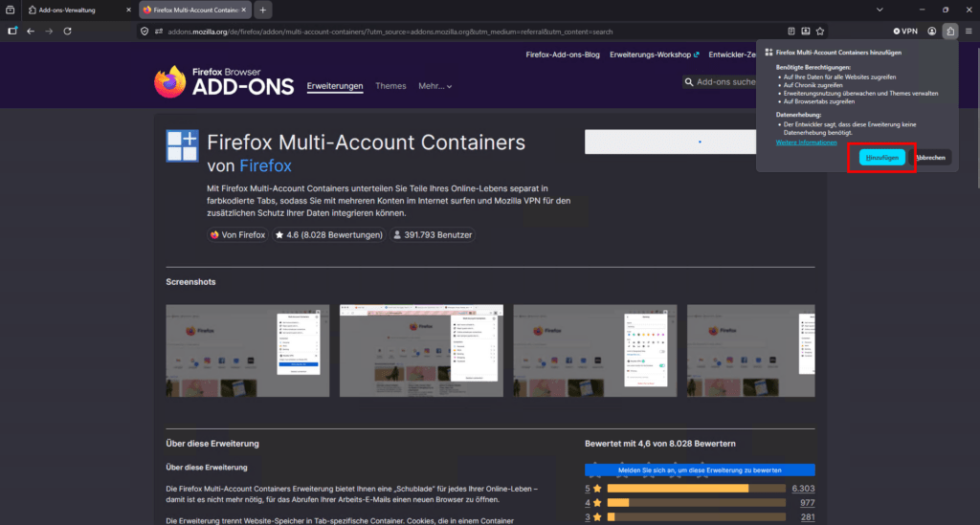
Task: Expand the list all tabs chevron
Action: pyautogui.click(x=880, y=10)
